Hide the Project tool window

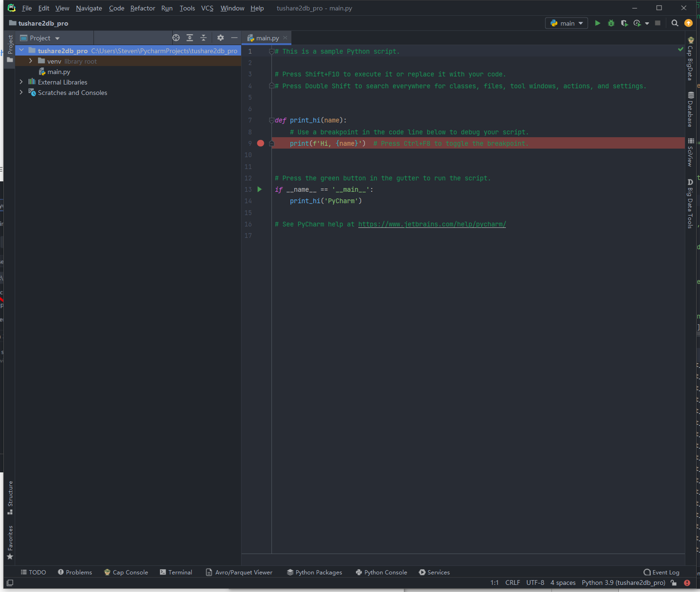click(x=234, y=38)
